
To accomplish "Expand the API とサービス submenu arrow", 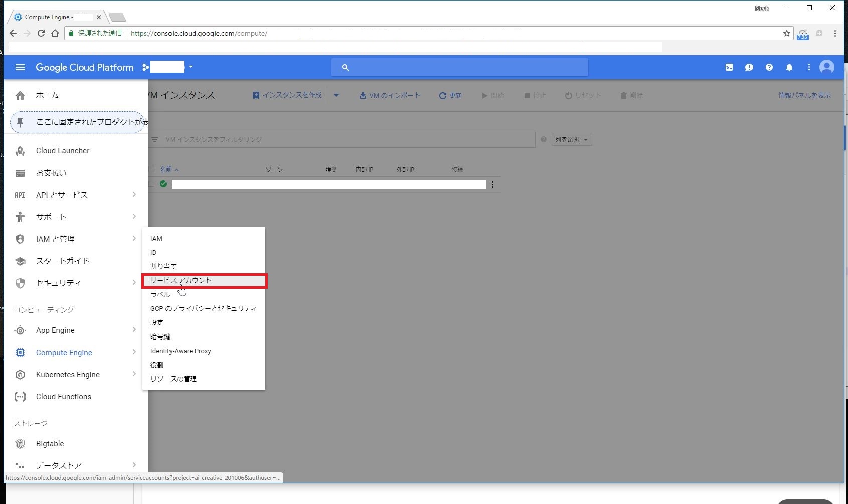I will pos(134,195).
